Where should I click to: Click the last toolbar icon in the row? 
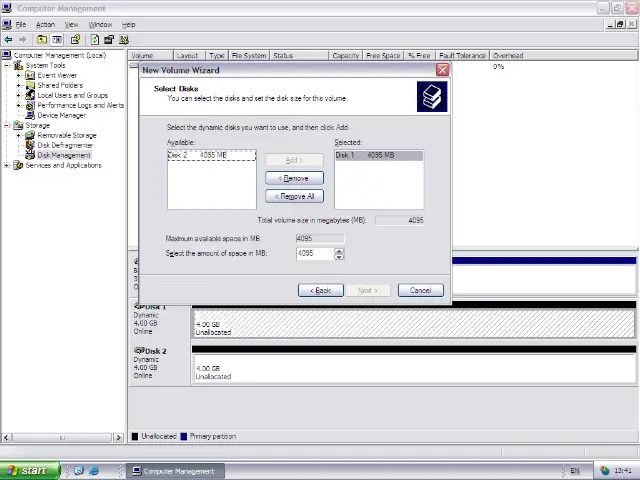[124, 40]
